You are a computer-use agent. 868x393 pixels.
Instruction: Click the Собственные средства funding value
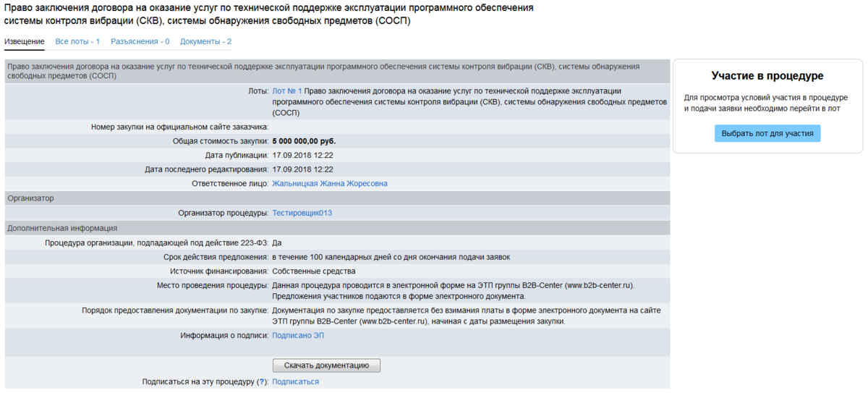[313, 271]
